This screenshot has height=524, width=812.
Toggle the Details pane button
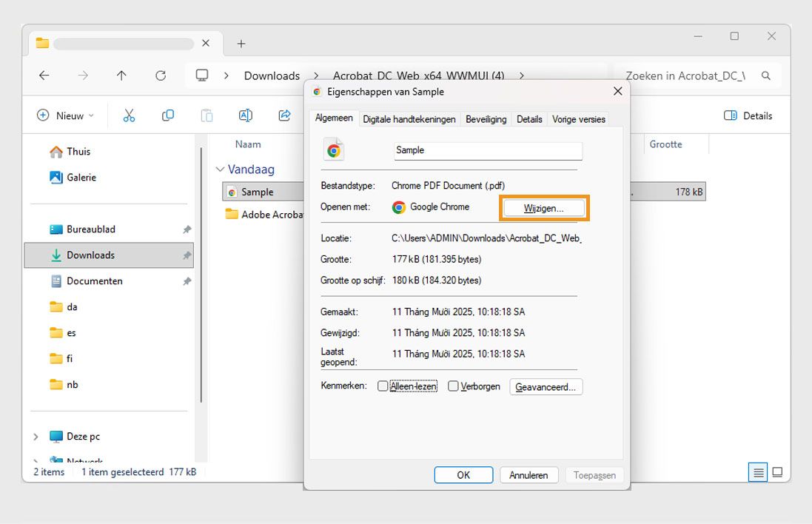coord(748,115)
